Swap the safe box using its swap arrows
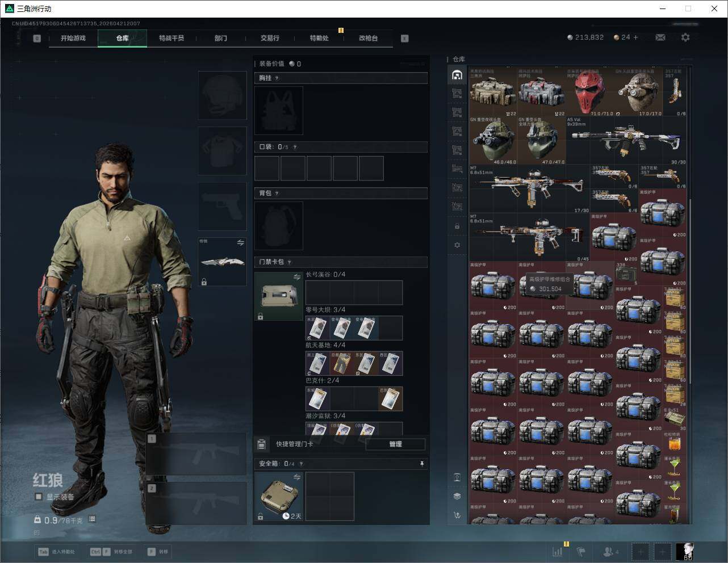 click(x=297, y=477)
